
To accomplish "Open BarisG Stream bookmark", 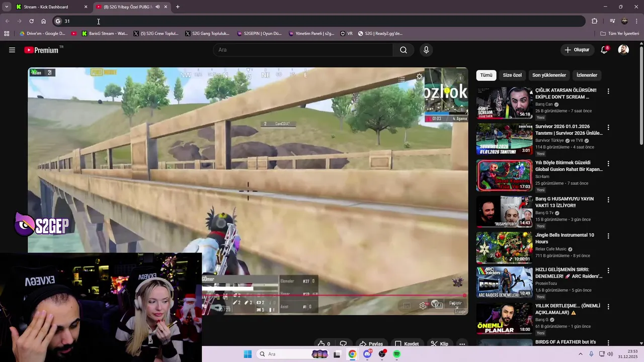I will coord(105,34).
